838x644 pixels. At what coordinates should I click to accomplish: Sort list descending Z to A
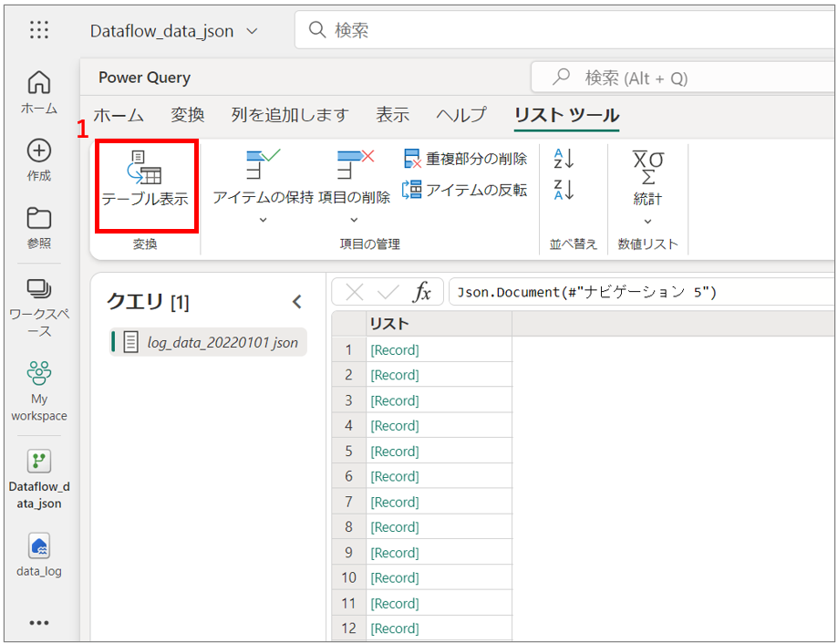click(x=564, y=189)
